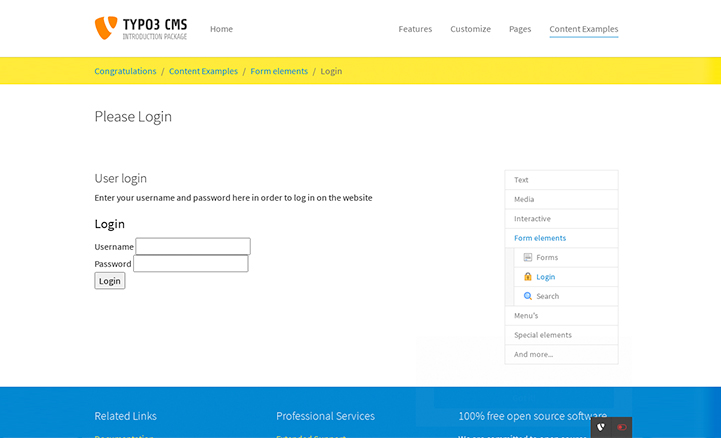Toggle the red switch in bottom toolbar

point(622,427)
